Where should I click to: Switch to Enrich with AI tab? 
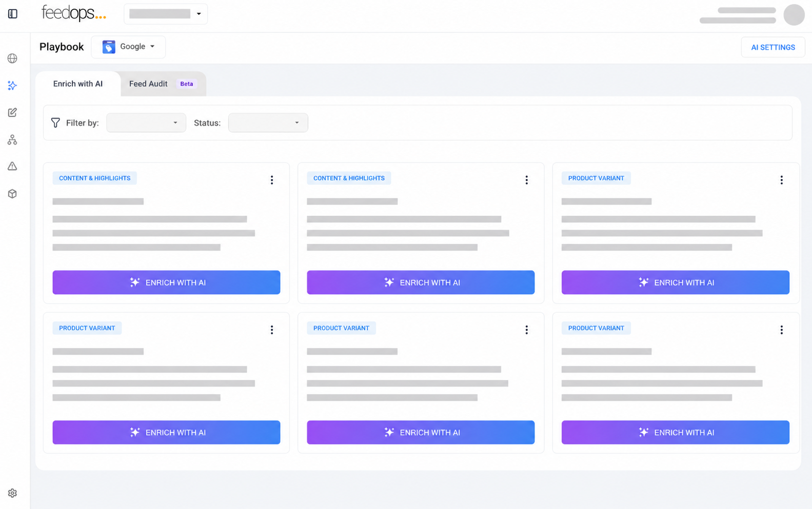point(78,84)
